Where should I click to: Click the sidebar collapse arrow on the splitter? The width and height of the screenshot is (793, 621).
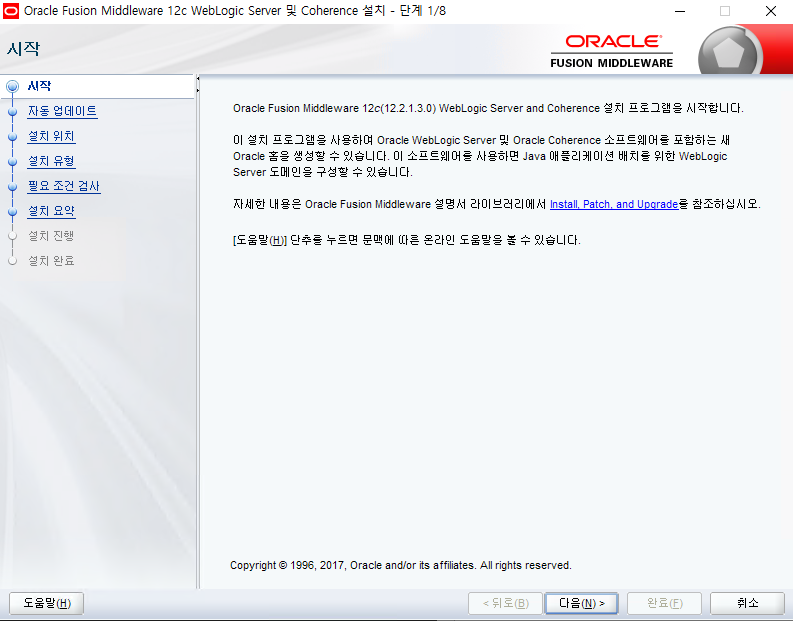tap(198, 78)
